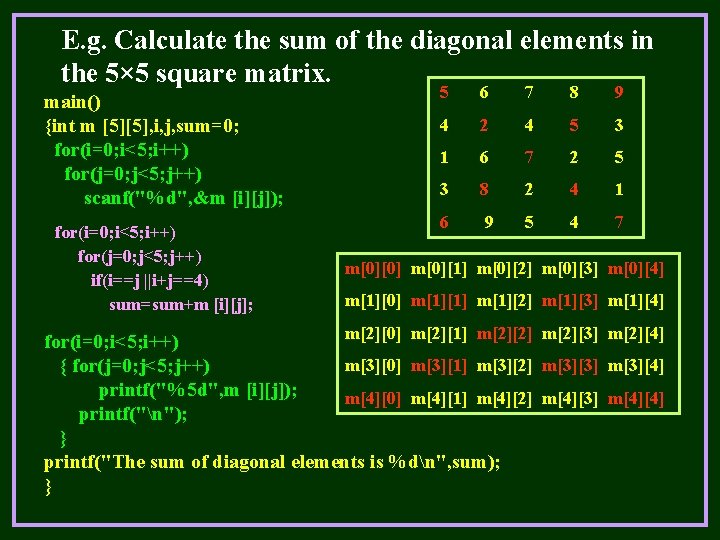Image resolution: width=720 pixels, height=540 pixels.
Task: Click the red 9 in the number matrix
Action: pos(619,92)
